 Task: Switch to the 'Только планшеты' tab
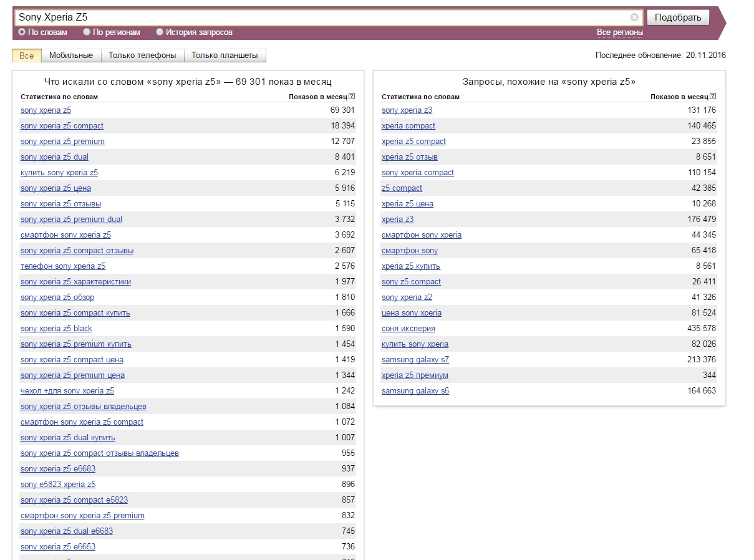pos(225,56)
